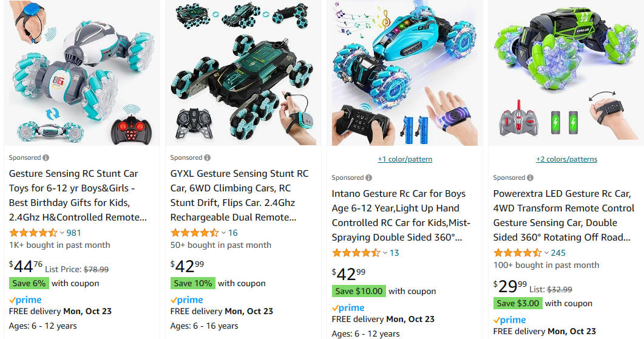Clip the Save 6% coupon badge
This screenshot has height=339, width=644.
pyautogui.click(x=29, y=284)
